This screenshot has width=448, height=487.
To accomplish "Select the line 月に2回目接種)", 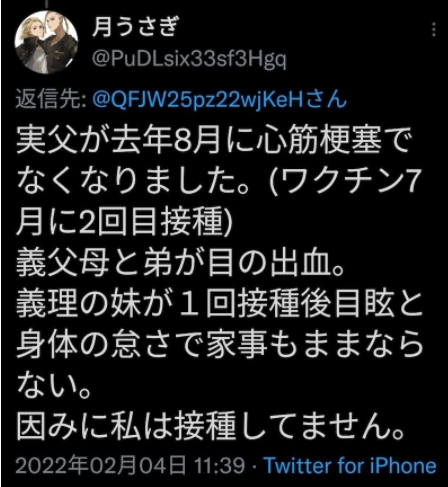I will pyautogui.click(x=123, y=221).
